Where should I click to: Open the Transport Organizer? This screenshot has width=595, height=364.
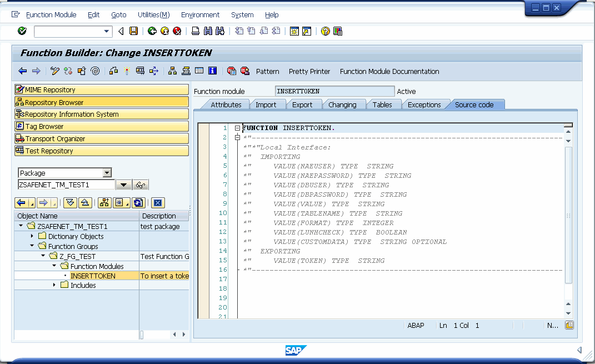click(101, 138)
